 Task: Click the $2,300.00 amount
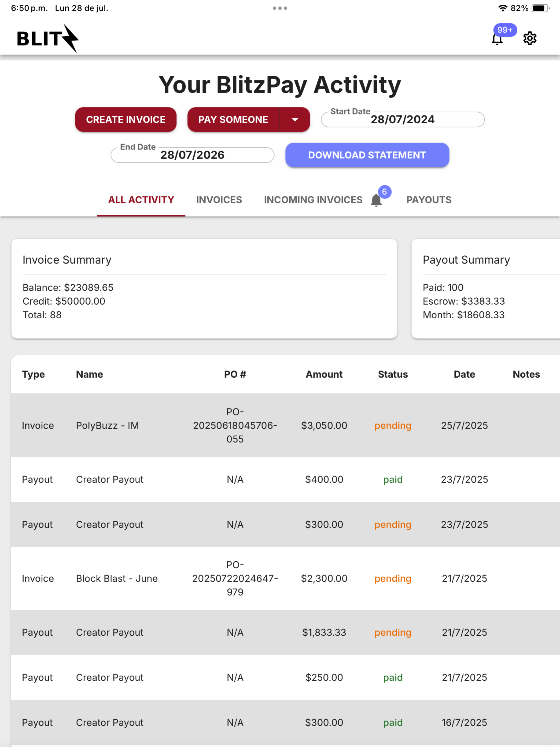(324, 578)
